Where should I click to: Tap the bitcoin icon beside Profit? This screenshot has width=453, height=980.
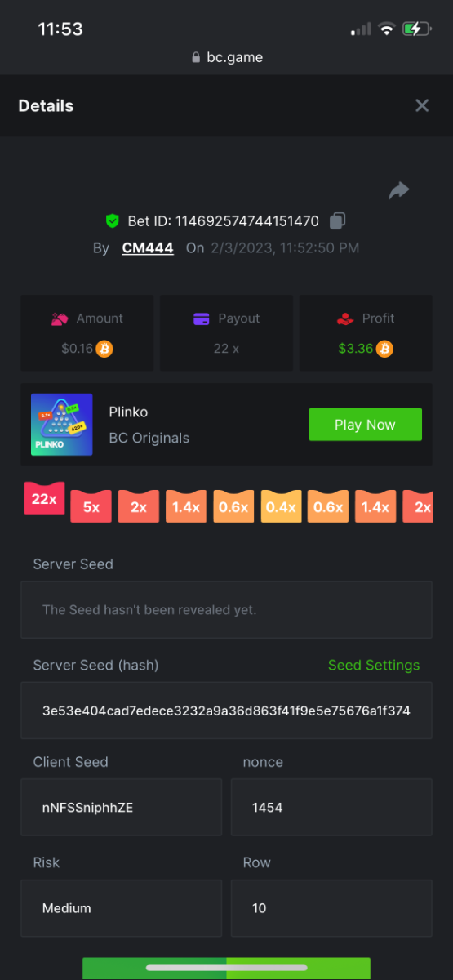click(x=384, y=349)
